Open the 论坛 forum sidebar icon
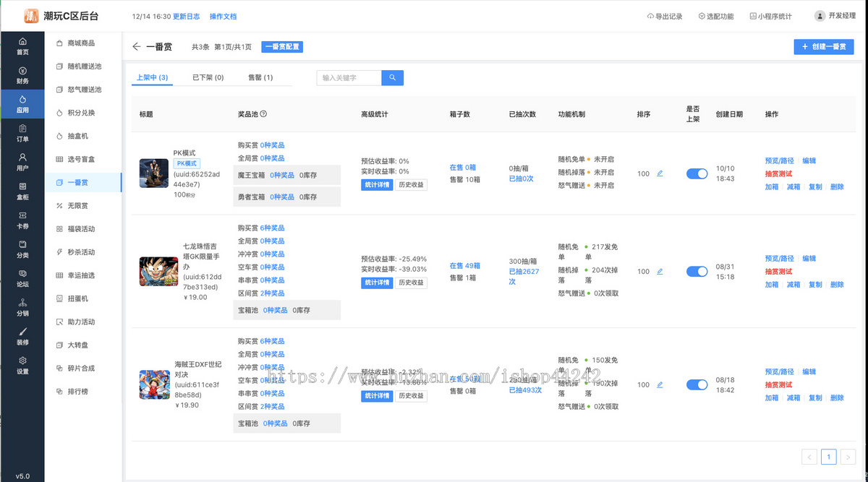This screenshot has width=868, height=482. [22, 274]
